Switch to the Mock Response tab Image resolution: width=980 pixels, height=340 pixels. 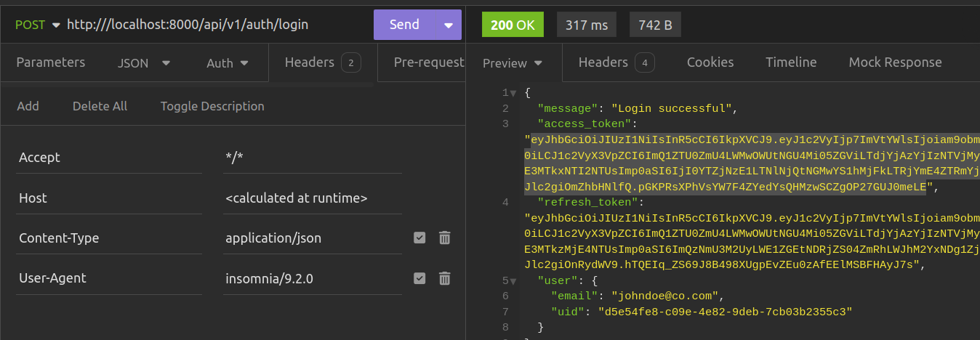click(895, 62)
